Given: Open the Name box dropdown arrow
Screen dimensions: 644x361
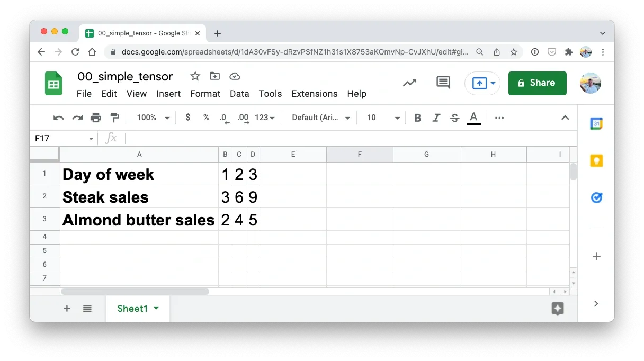Looking at the screenshot, I should pyautogui.click(x=91, y=139).
